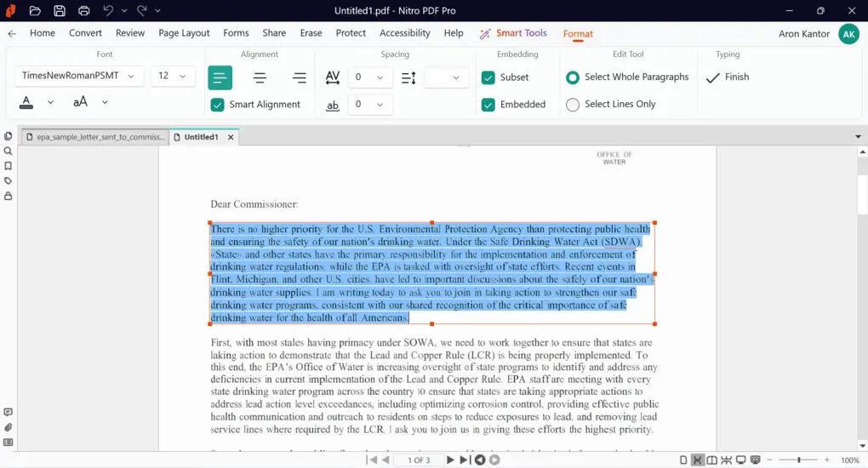
Task: Click the aA change case icon
Action: pos(80,102)
